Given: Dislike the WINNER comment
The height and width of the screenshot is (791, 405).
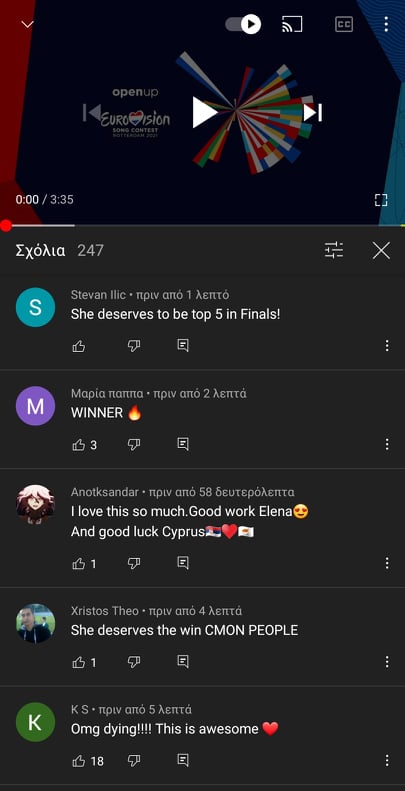Looking at the screenshot, I should 134,444.
